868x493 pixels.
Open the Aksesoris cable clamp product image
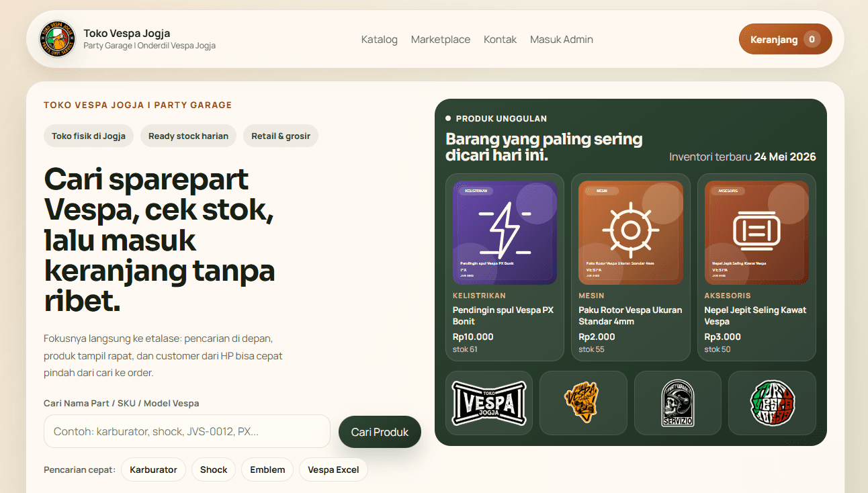click(756, 232)
